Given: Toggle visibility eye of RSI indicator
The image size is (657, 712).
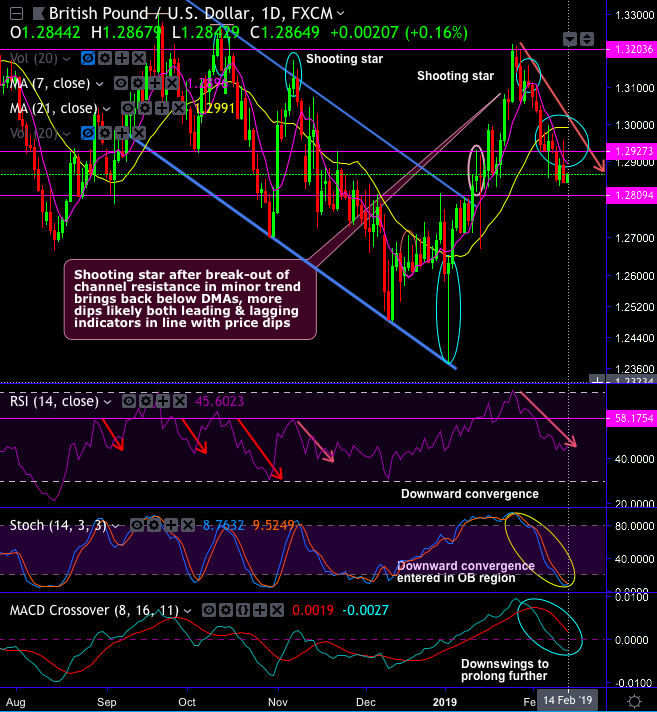Looking at the screenshot, I should coord(128,401).
